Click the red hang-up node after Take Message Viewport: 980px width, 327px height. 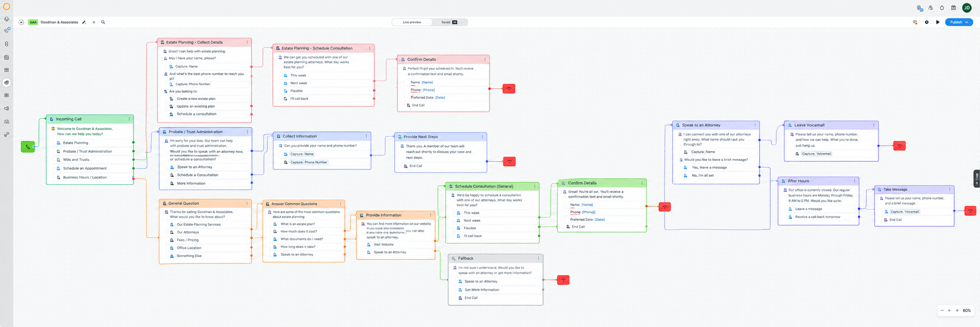970,211
